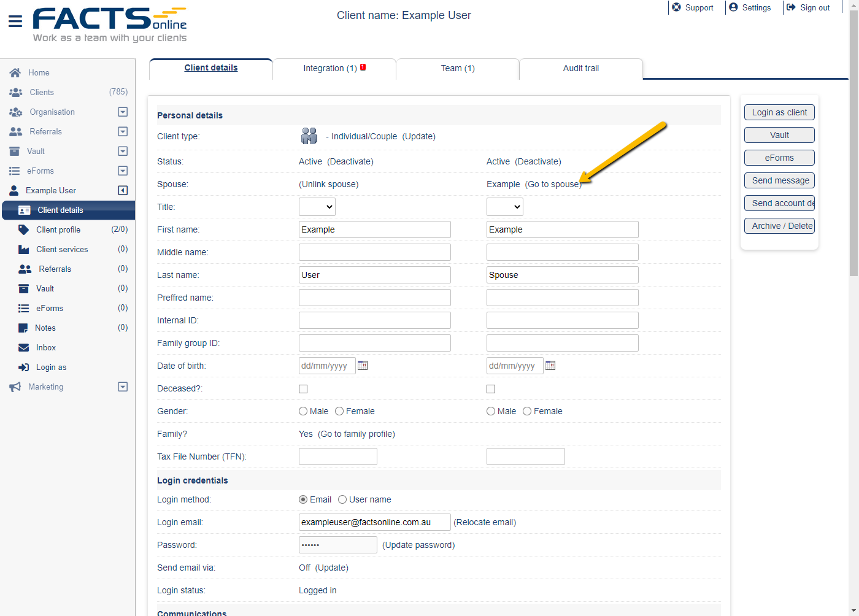Expand the top-level Vault section
Viewport: 859px width, 616px height.
tap(123, 151)
